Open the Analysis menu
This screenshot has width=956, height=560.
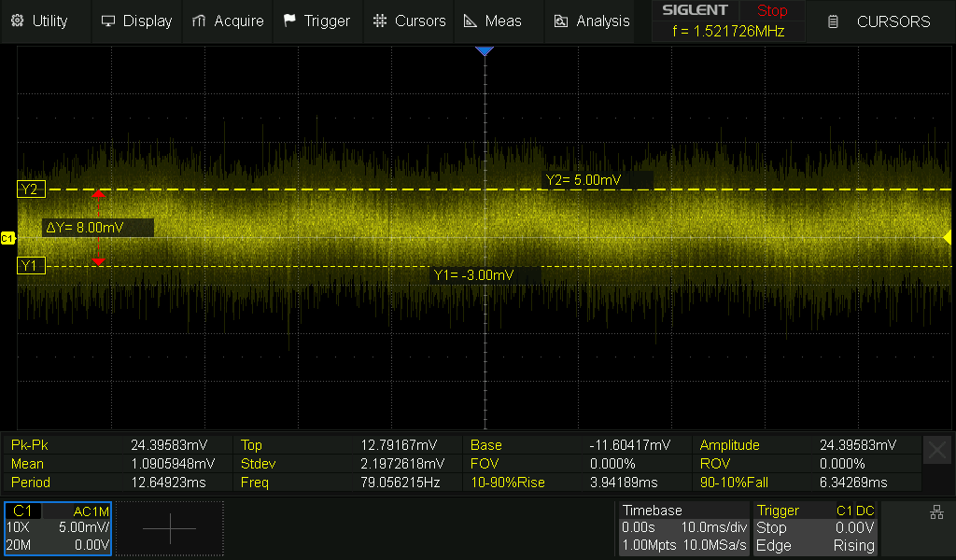click(592, 21)
